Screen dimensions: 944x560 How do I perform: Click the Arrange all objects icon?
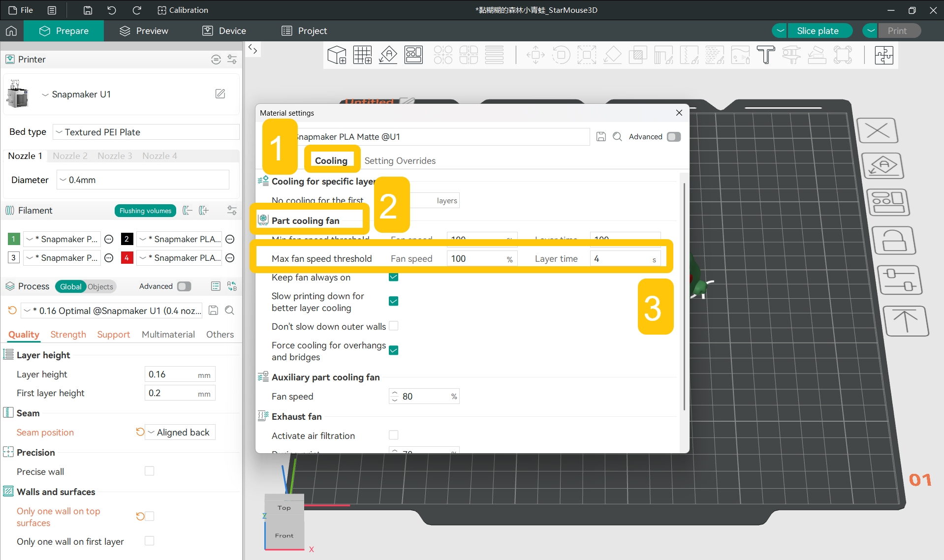tap(413, 55)
